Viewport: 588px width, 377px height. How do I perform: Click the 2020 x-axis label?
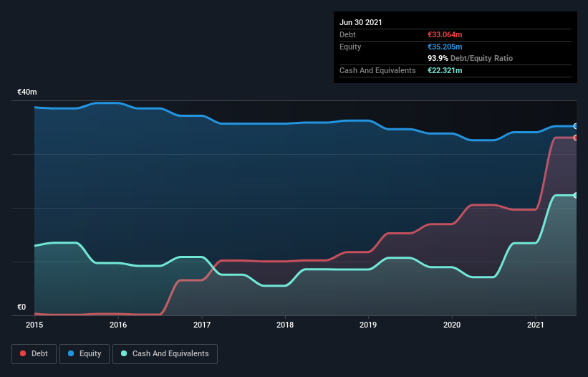[452, 325]
